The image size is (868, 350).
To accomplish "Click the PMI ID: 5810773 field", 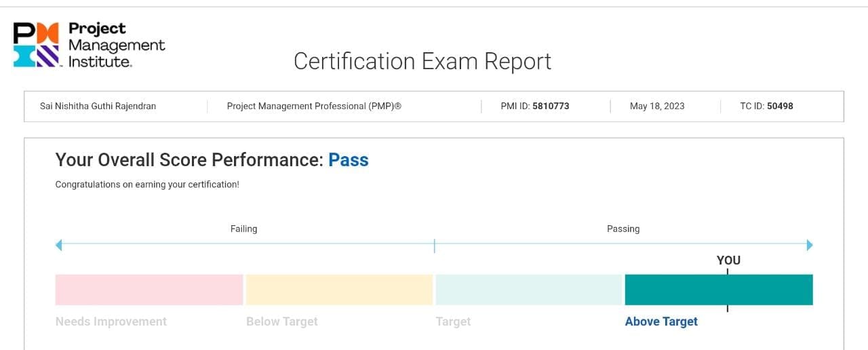I will (x=534, y=106).
